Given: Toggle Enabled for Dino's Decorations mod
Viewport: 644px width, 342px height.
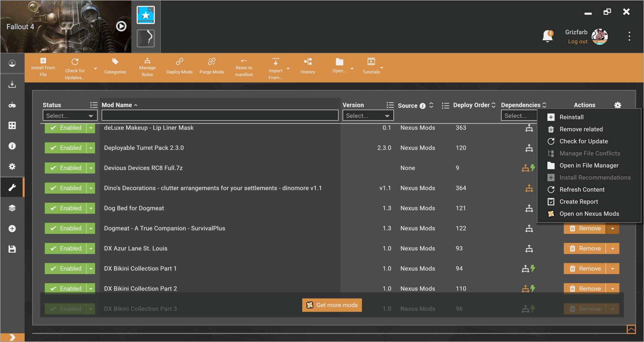Looking at the screenshot, I should pos(66,188).
